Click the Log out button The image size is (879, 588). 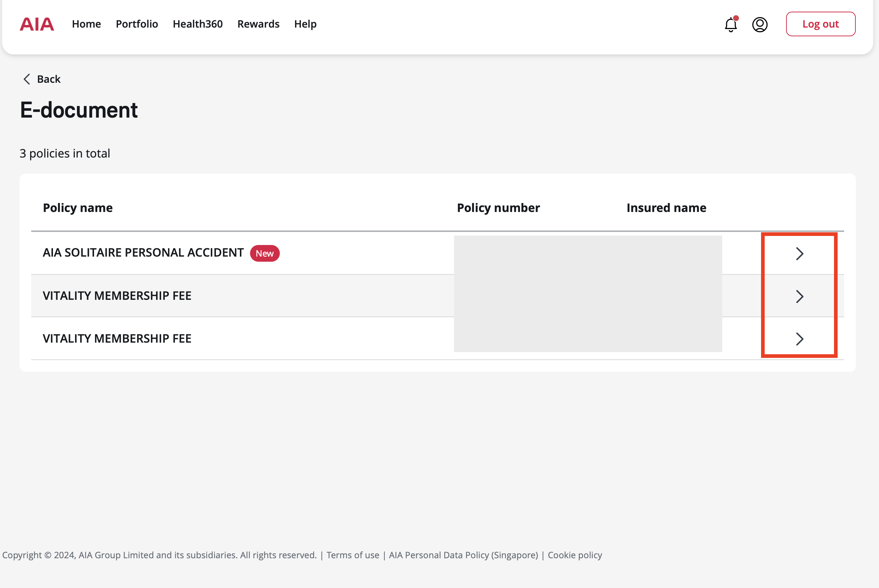coord(821,24)
